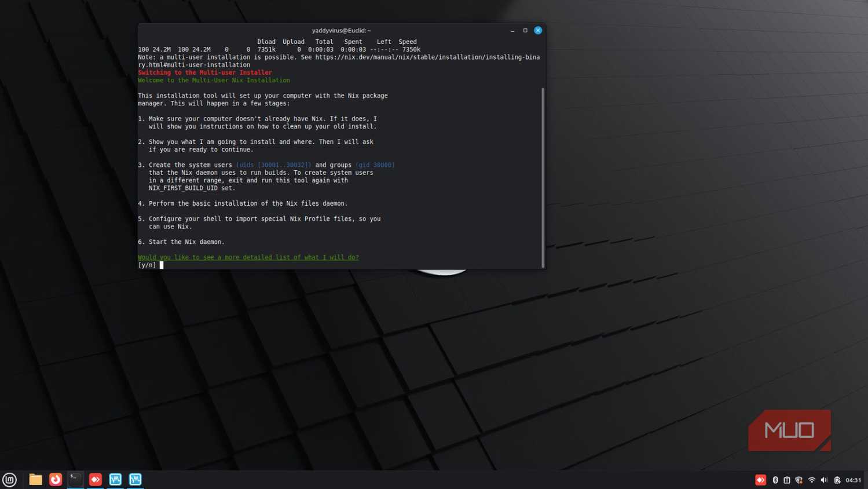Click the AnyDesk system tray icon
This screenshot has width=868, height=489.
pos(761,480)
